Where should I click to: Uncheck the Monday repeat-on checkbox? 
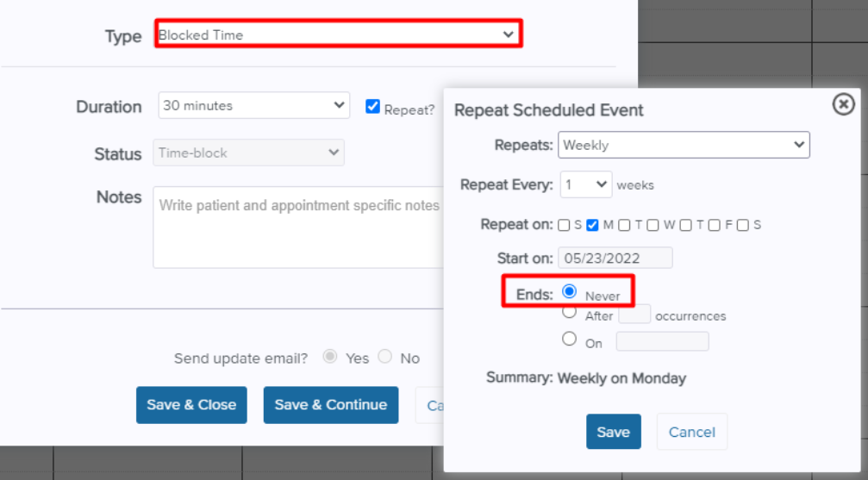592,225
